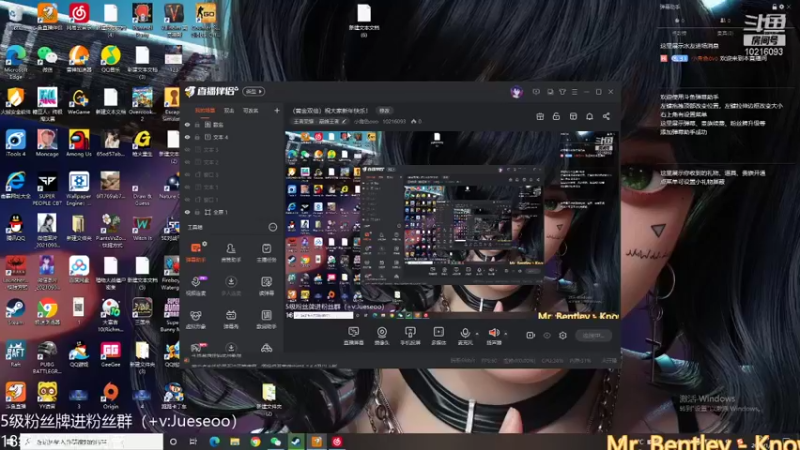Image resolution: width=800 pixels, height=450 pixels.
Task: Toggle the preview eye icon beside settings gear
Action: point(547,335)
